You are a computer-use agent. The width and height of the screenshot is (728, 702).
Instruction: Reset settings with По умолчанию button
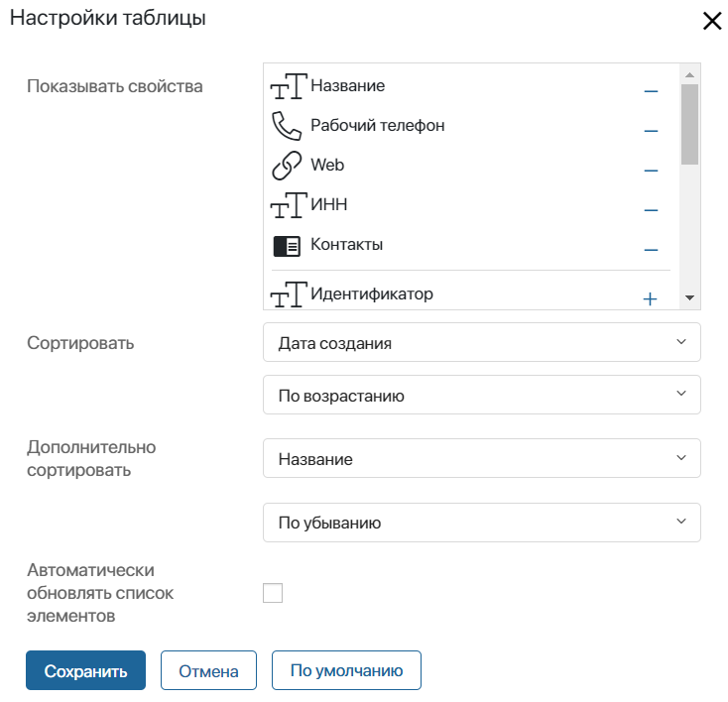346,670
